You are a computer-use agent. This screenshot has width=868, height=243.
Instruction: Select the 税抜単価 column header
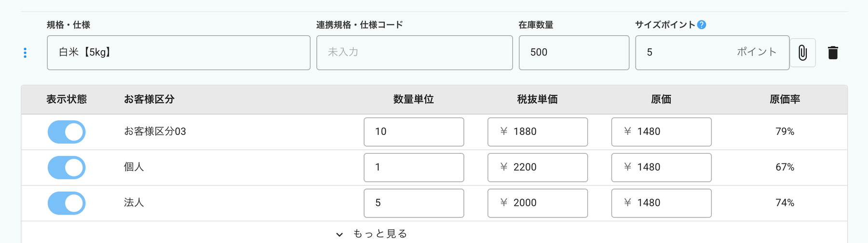(x=537, y=99)
